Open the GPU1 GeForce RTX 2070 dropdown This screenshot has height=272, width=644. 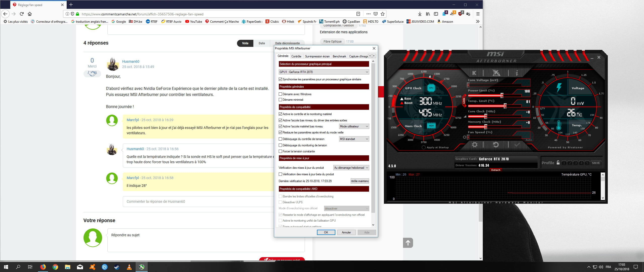coord(324,72)
